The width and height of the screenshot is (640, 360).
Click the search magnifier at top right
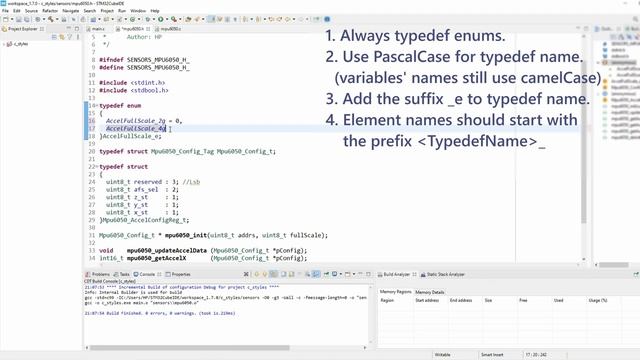636,19
